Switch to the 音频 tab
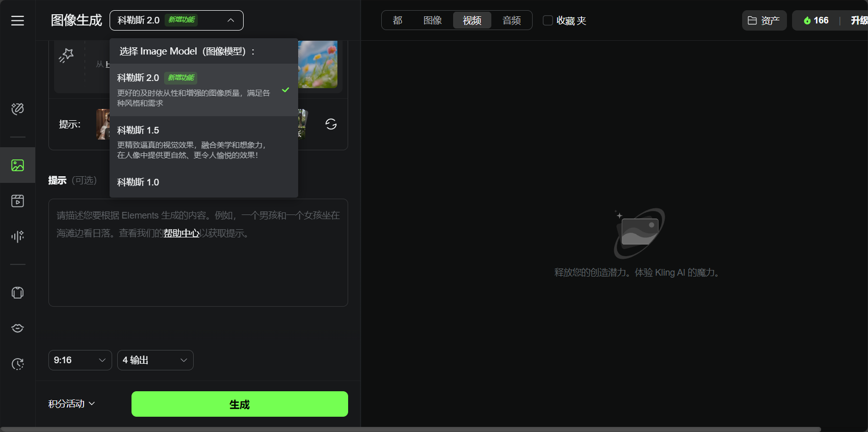Image resolution: width=868 pixels, height=432 pixels. click(x=512, y=20)
